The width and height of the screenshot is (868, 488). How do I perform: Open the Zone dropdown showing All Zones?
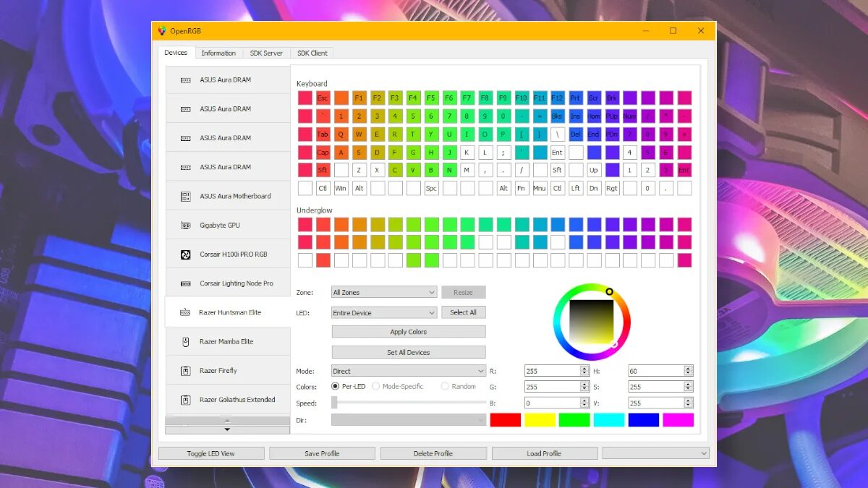pos(384,292)
